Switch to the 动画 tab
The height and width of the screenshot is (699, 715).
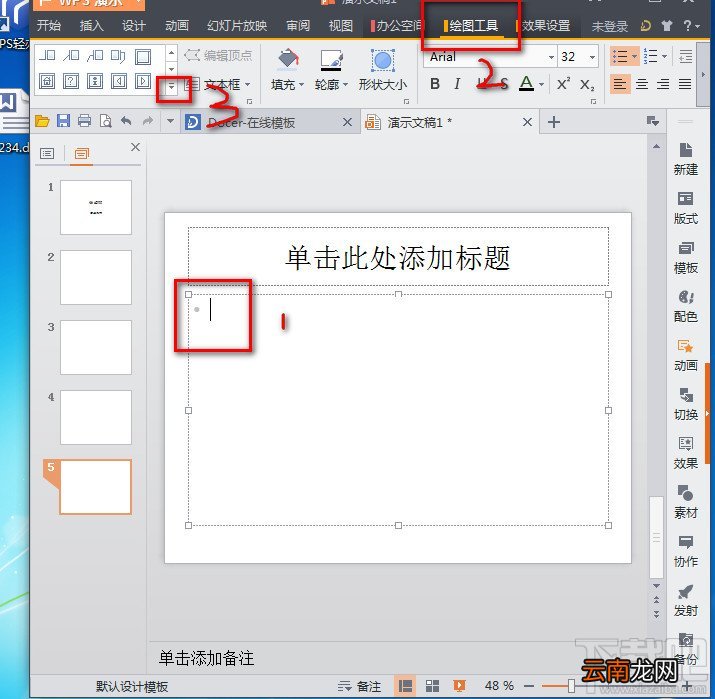coord(177,26)
